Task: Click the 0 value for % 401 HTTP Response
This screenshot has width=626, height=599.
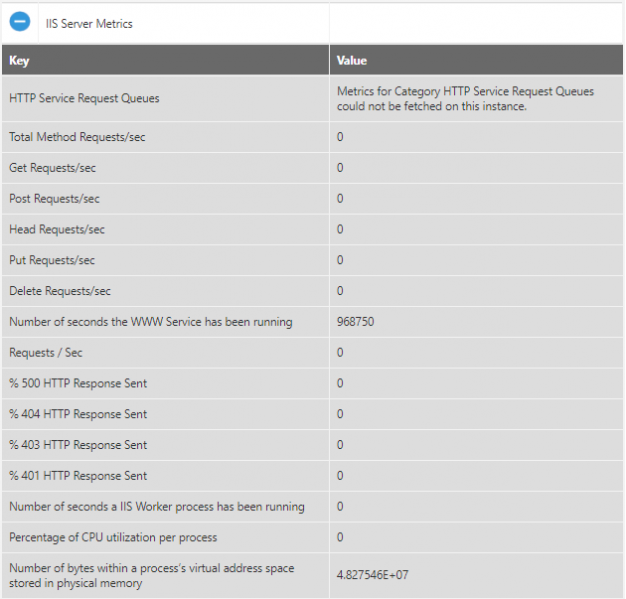Action: tap(340, 476)
